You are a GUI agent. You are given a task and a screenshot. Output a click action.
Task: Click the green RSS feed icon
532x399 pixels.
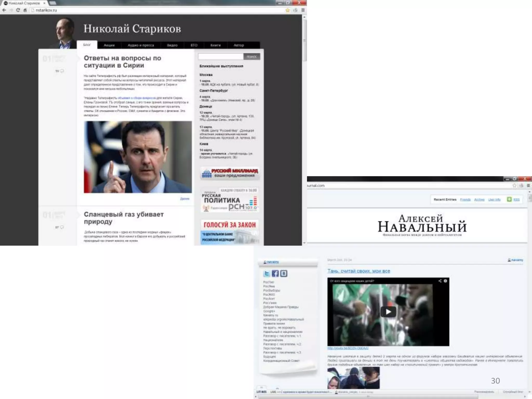[x=509, y=199]
